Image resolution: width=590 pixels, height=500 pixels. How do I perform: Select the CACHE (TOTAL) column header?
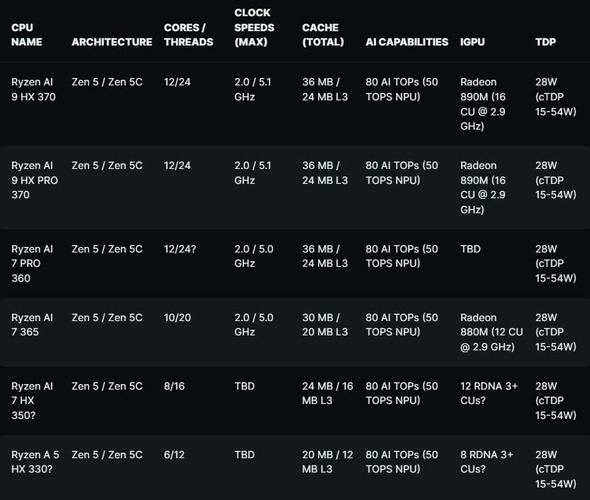[323, 35]
